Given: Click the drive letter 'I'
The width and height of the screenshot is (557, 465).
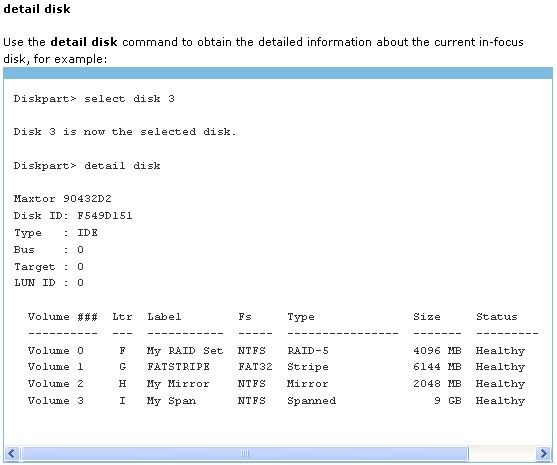Looking at the screenshot, I should pyautogui.click(x=122, y=401).
